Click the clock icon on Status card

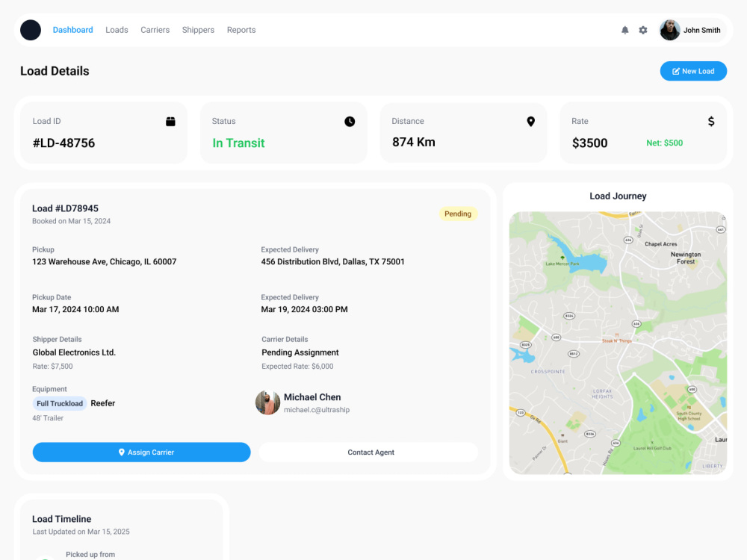tap(350, 122)
